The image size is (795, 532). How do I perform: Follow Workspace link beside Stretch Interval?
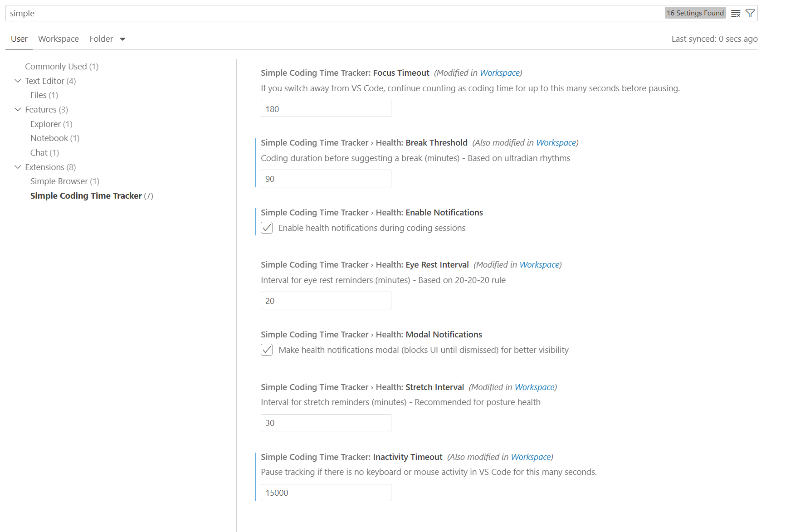pos(535,387)
